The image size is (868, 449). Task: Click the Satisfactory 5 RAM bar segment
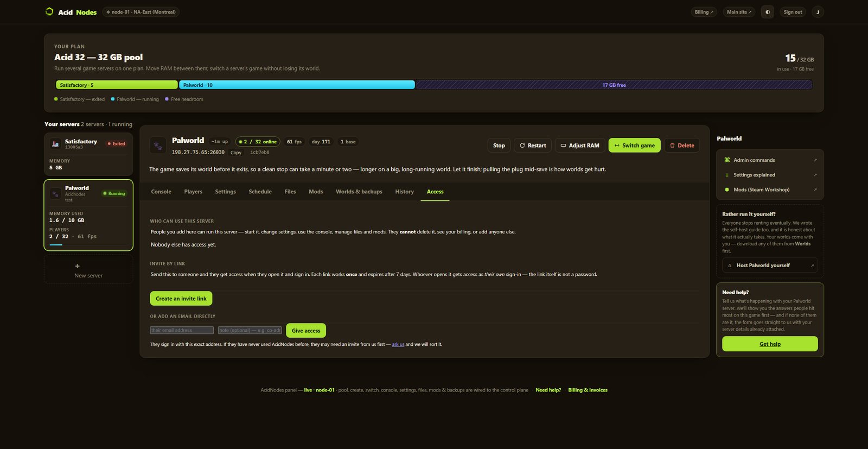[x=117, y=85]
